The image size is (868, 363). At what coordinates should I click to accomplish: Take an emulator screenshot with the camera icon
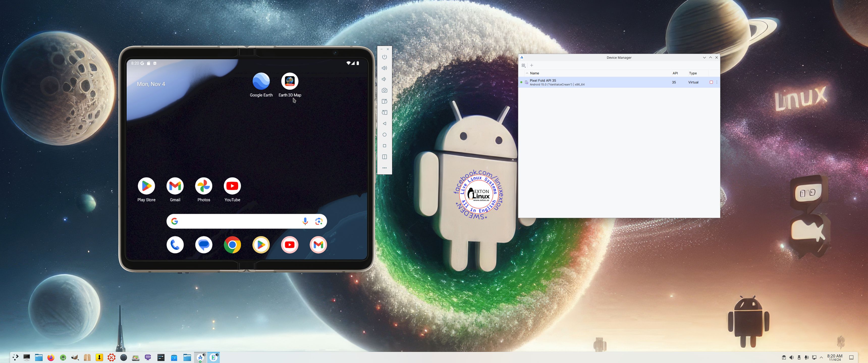tap(385, 90)
